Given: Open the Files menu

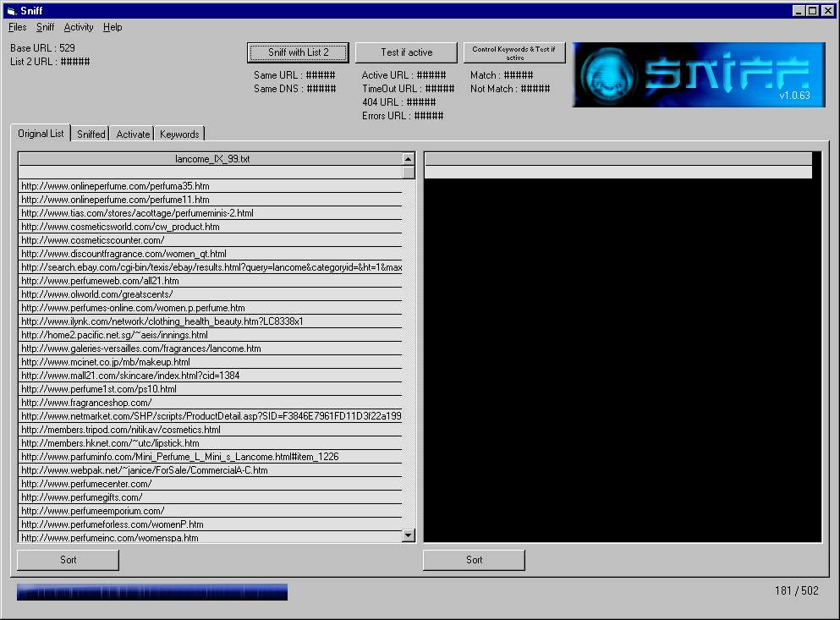Looking at the screenshot, I should [x=17, y=27].
